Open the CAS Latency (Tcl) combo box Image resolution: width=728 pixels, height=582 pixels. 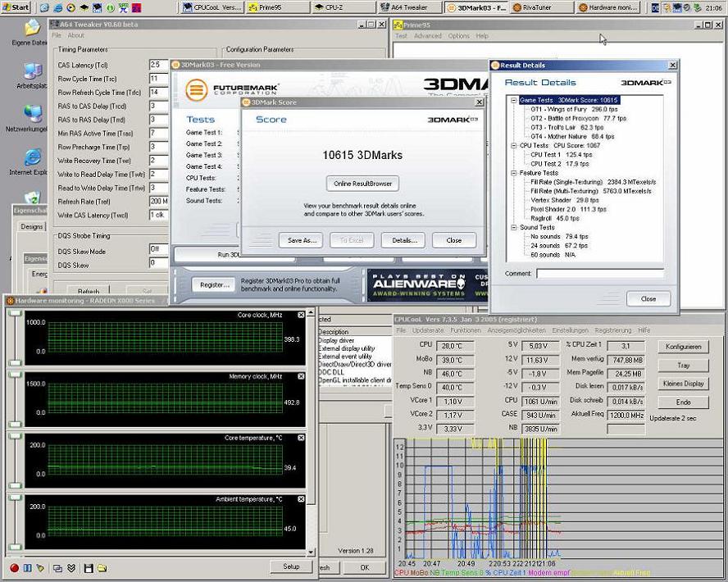coord(159,65)
